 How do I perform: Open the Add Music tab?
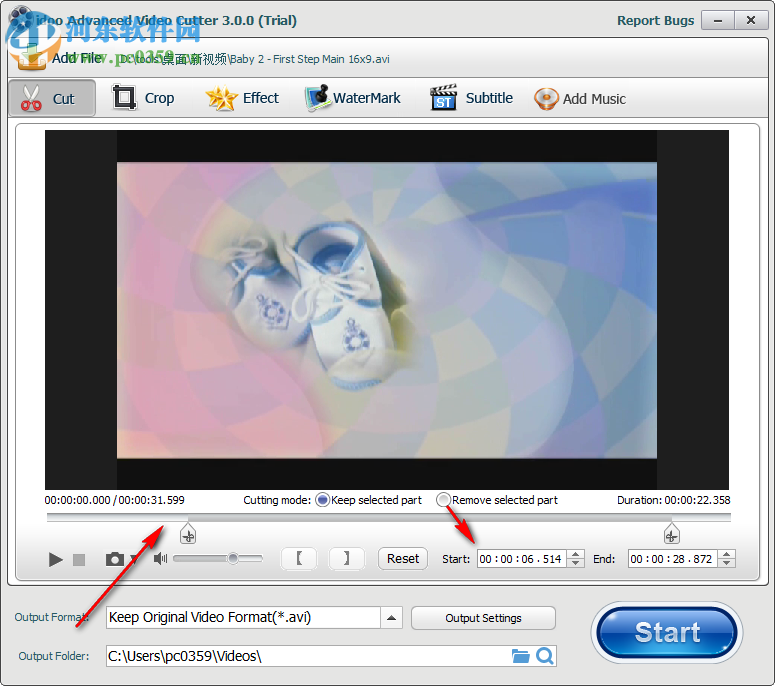580,99
